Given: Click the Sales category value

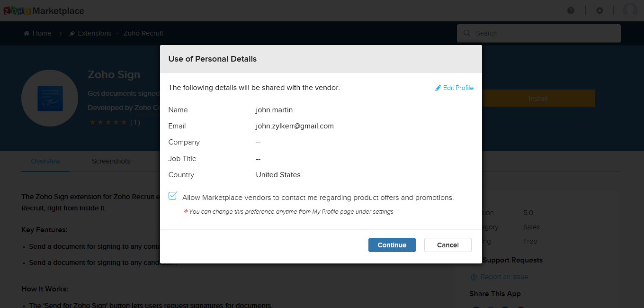Looking at the screenshot, I should click(x=531, y=227).
